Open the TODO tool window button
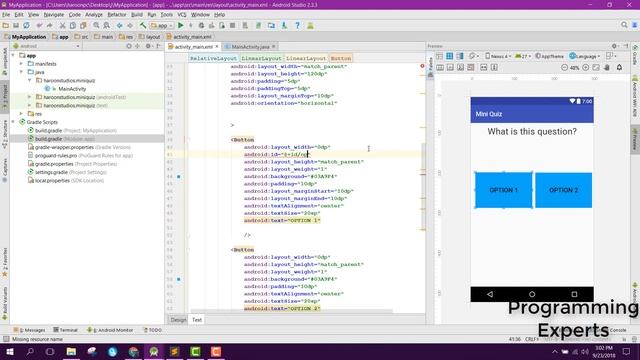The image size is (640, 360). point(153,330)
